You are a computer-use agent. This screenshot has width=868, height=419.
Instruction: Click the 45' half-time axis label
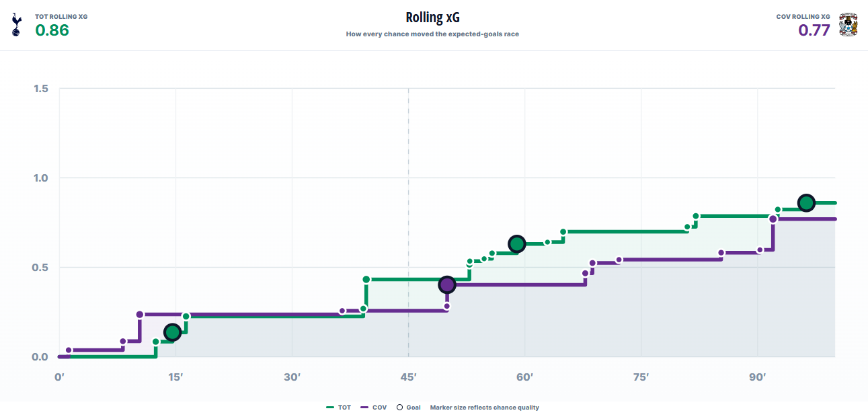click(408, 377)
